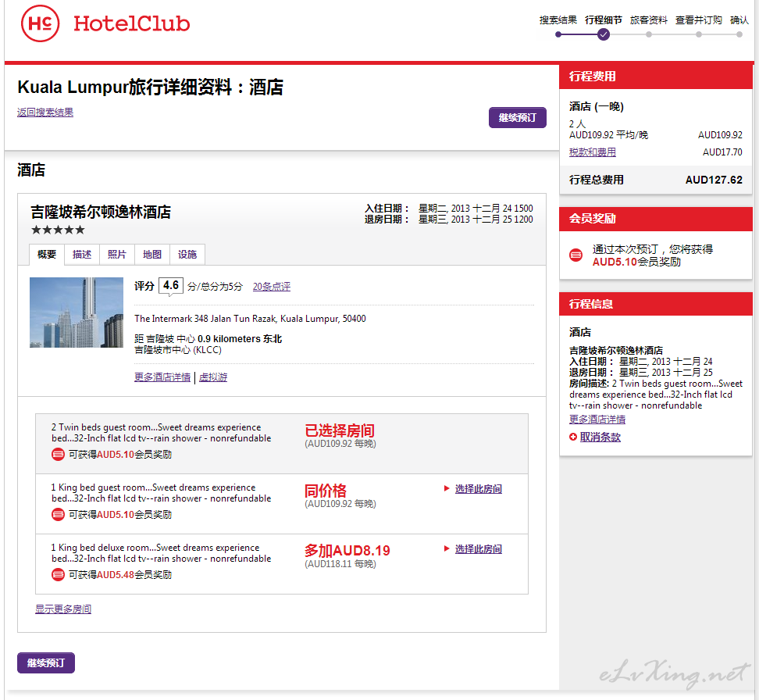The height and width of the screenshot is (700, 759).
Task: Click the 1 King bed deluxe room description
Action: click(x=161, y=552)
